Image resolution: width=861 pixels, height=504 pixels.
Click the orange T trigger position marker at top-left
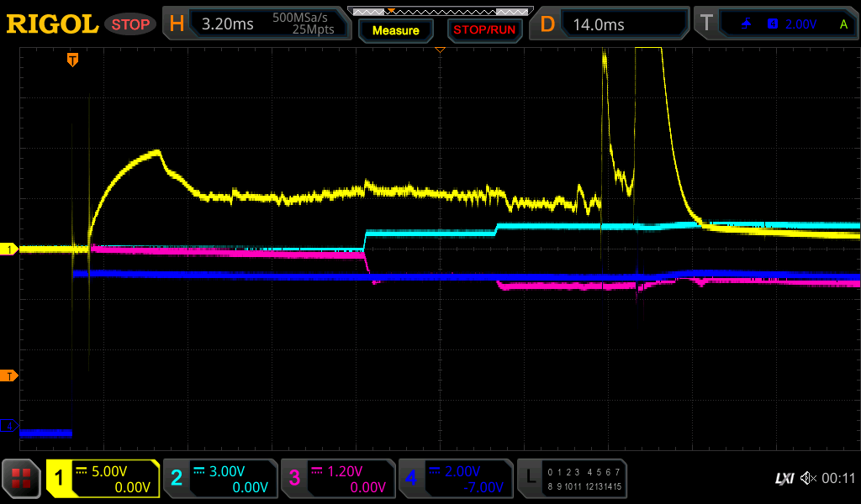[73, 60]
